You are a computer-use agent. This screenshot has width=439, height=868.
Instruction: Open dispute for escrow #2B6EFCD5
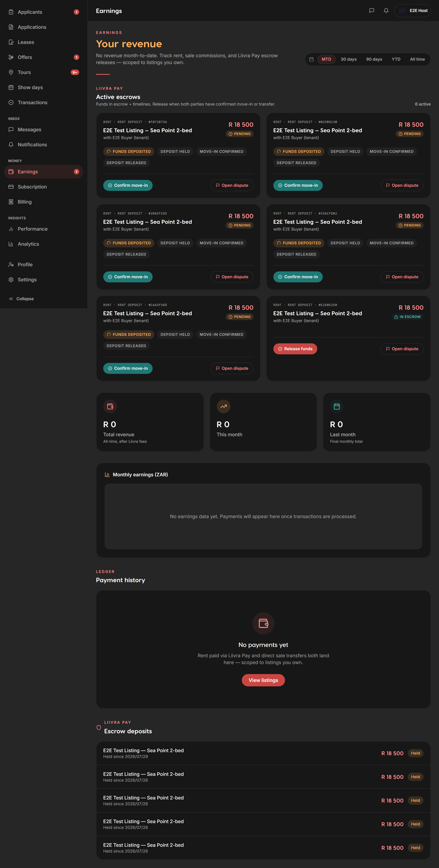[232, 277]
